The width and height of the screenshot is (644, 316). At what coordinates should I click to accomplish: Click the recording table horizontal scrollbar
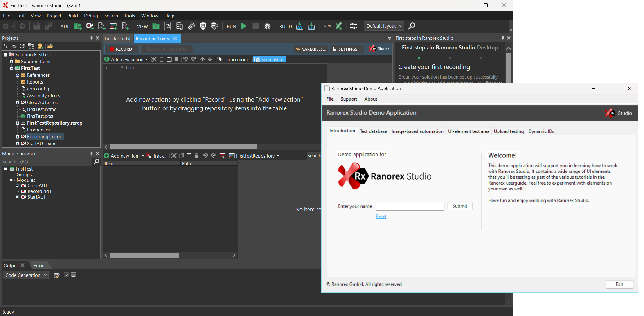point(183,147)
